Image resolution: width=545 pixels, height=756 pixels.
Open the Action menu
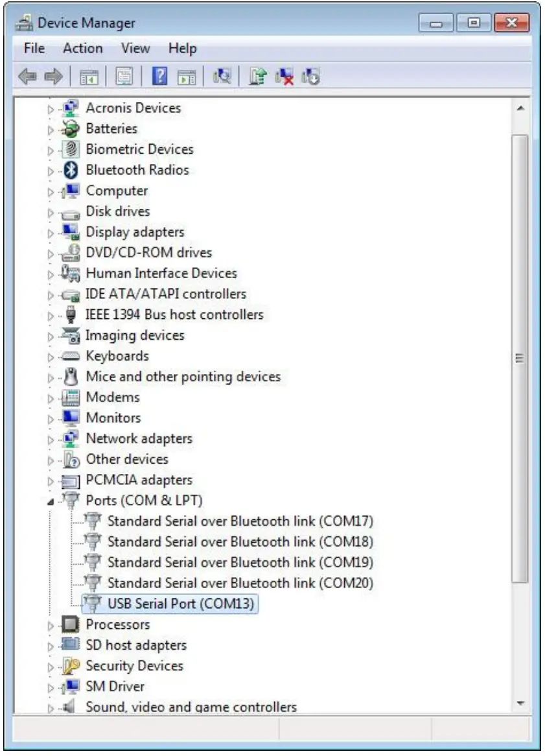pyautogui.click(x=82, y=49)
